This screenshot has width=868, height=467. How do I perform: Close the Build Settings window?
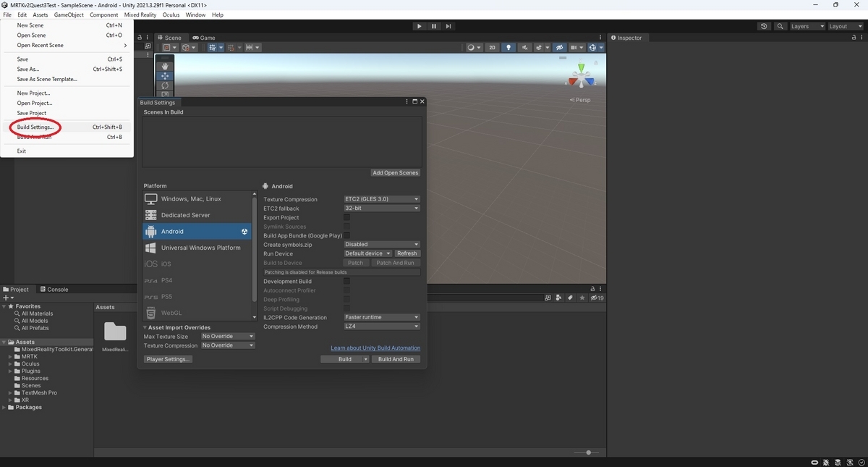pos(422,102)
